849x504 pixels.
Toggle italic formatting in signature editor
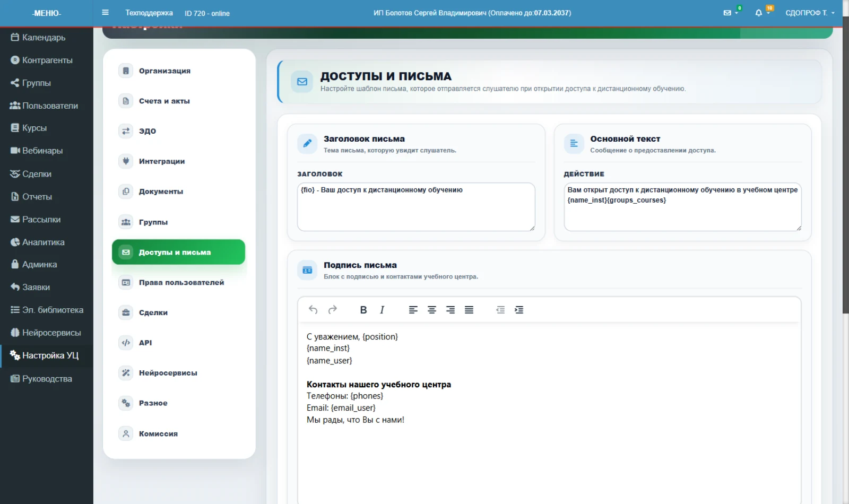pos(382,310)
